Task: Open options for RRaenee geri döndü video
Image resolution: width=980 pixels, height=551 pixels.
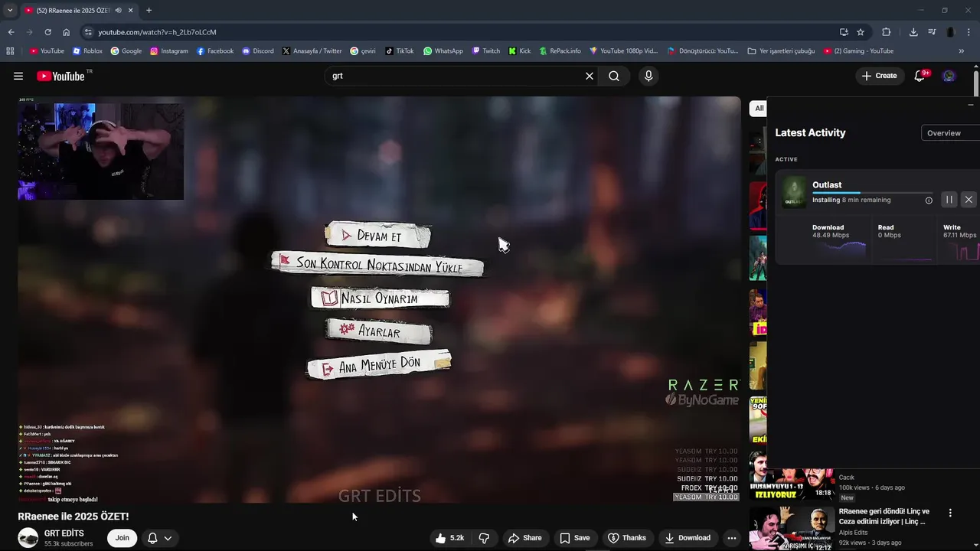Action: [x=950, y=513]
